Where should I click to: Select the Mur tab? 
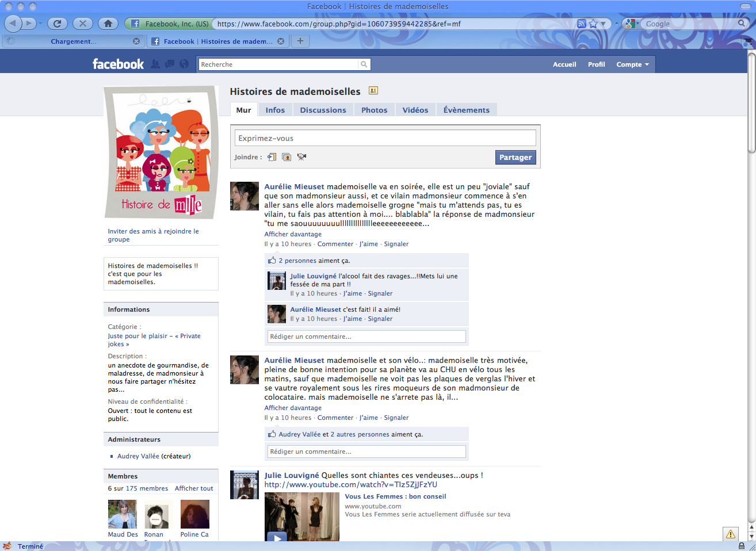tap(243, 110)
